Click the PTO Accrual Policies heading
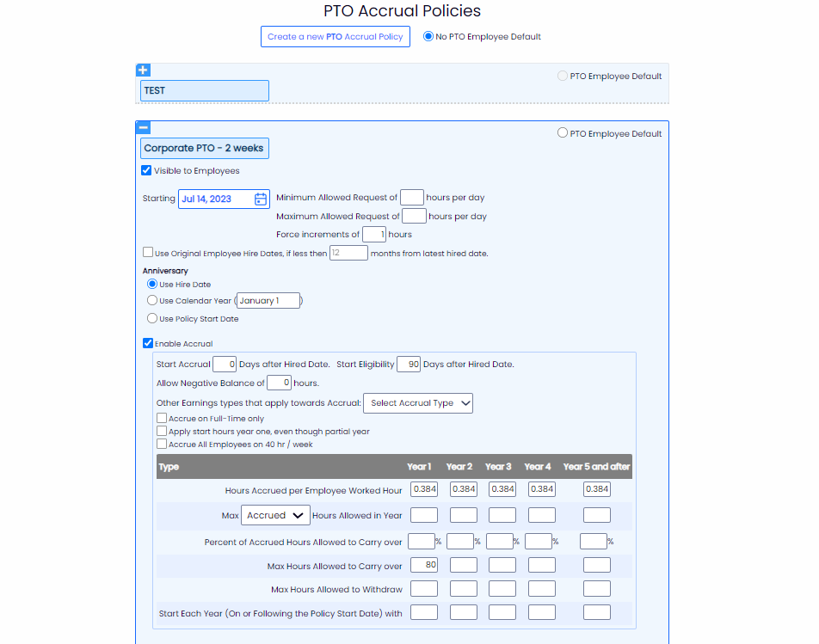Image resolution: width=819 pixels, height=644 pixels. 403,10
